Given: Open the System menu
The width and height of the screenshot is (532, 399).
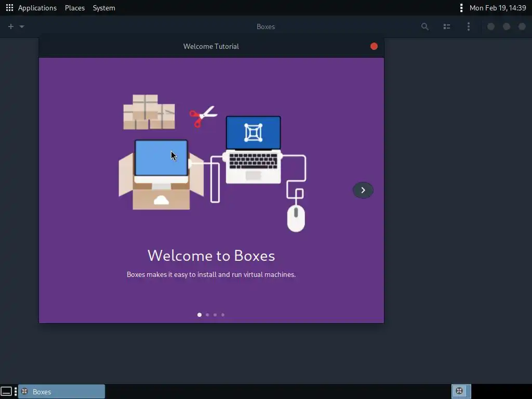Looking at the screenshot, I should (104, 8).
